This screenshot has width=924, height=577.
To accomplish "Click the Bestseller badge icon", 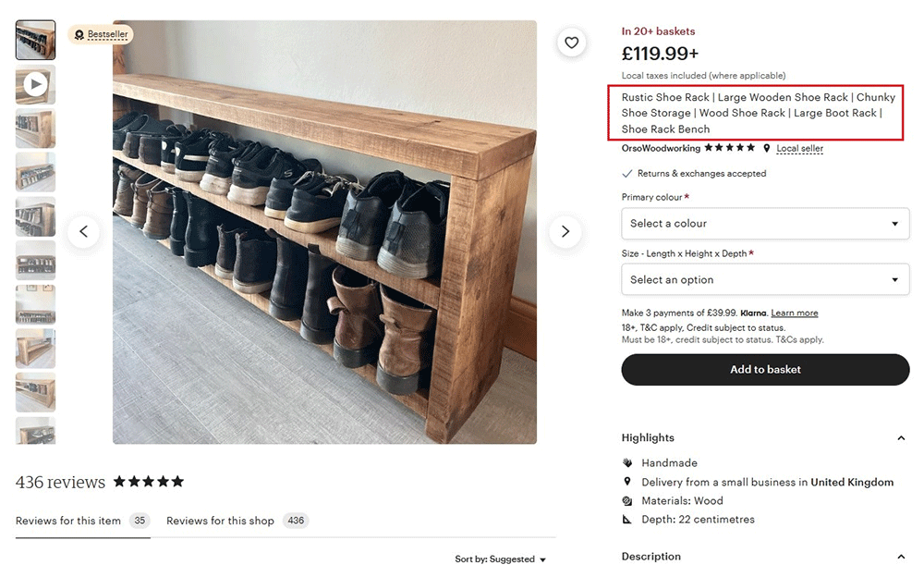I will [x=79, y=35].
